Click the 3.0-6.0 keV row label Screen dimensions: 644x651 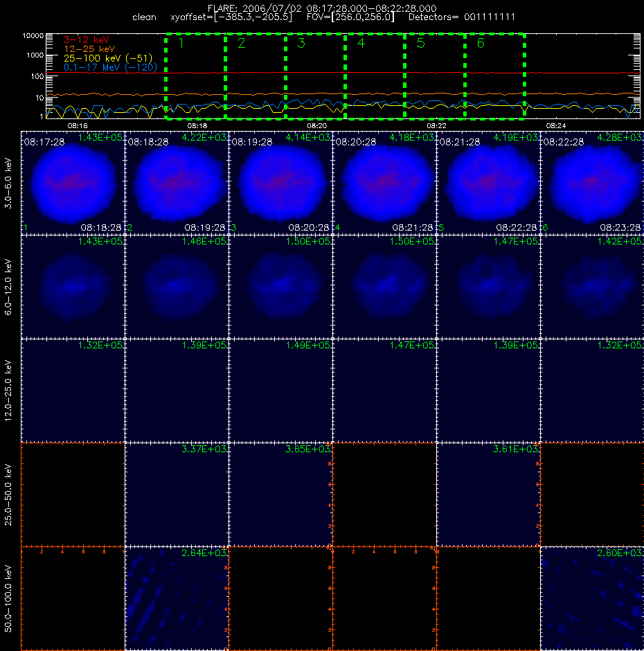click(8, 183)
